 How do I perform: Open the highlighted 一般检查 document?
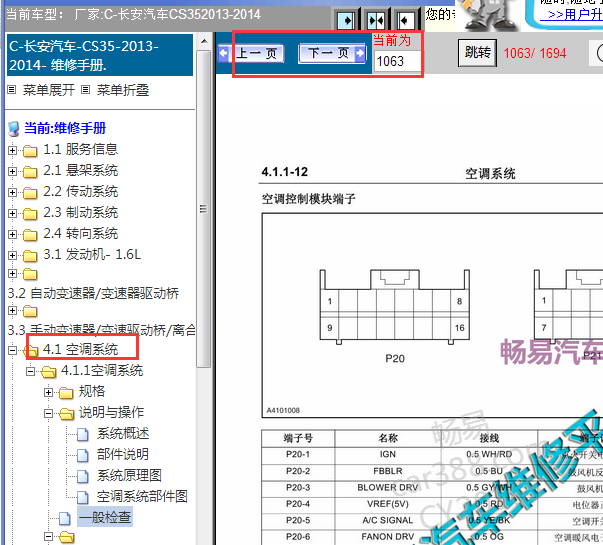tap(105, 517)
